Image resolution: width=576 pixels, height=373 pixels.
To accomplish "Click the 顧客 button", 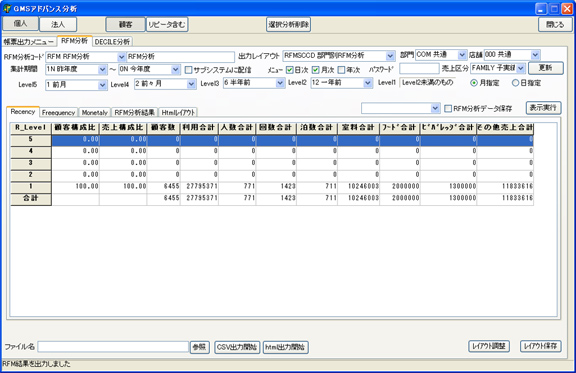I will coord(125,25).
